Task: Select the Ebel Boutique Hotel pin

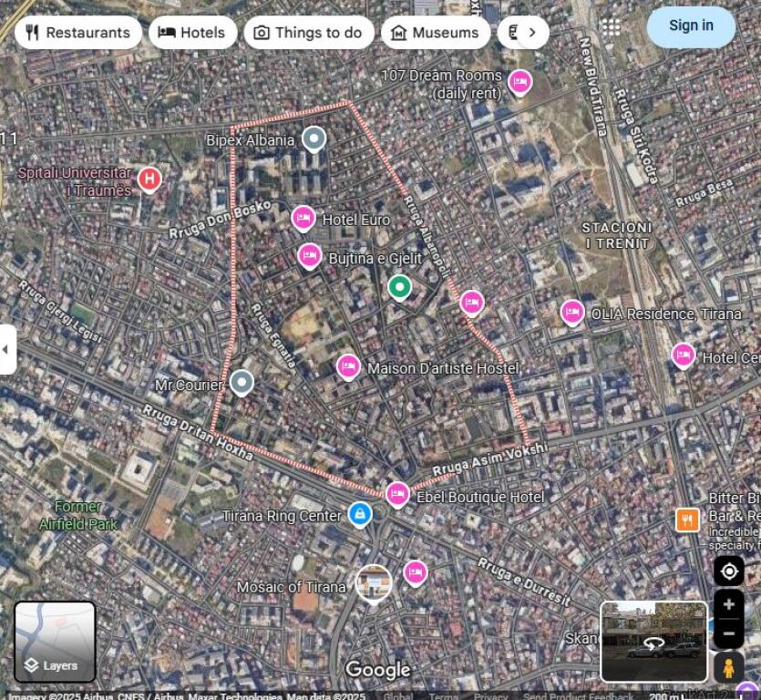Action: (397, 495)
